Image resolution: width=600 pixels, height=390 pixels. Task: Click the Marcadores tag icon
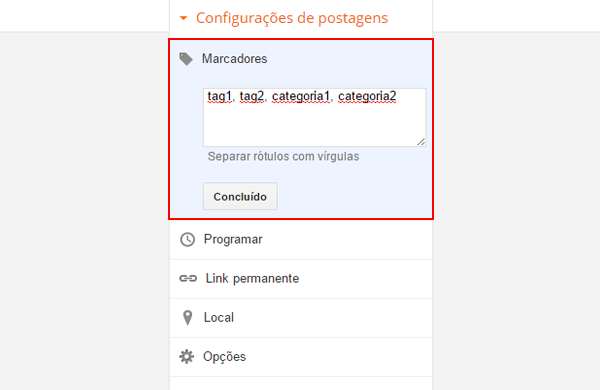pyautogui.click(x=186, y=59)
